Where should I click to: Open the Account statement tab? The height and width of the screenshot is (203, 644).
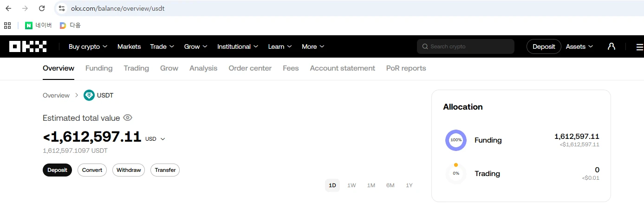[342, 68]
